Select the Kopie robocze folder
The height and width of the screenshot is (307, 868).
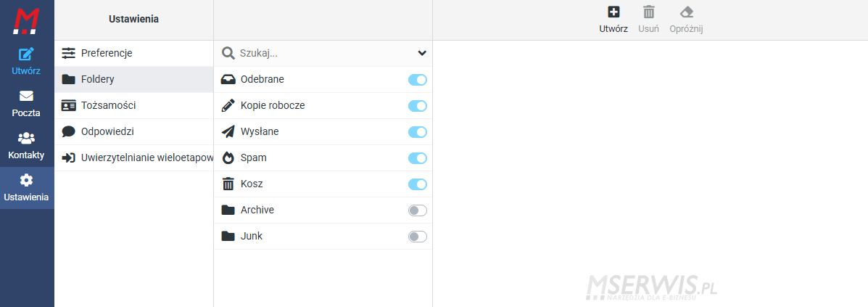click(323, 105)
